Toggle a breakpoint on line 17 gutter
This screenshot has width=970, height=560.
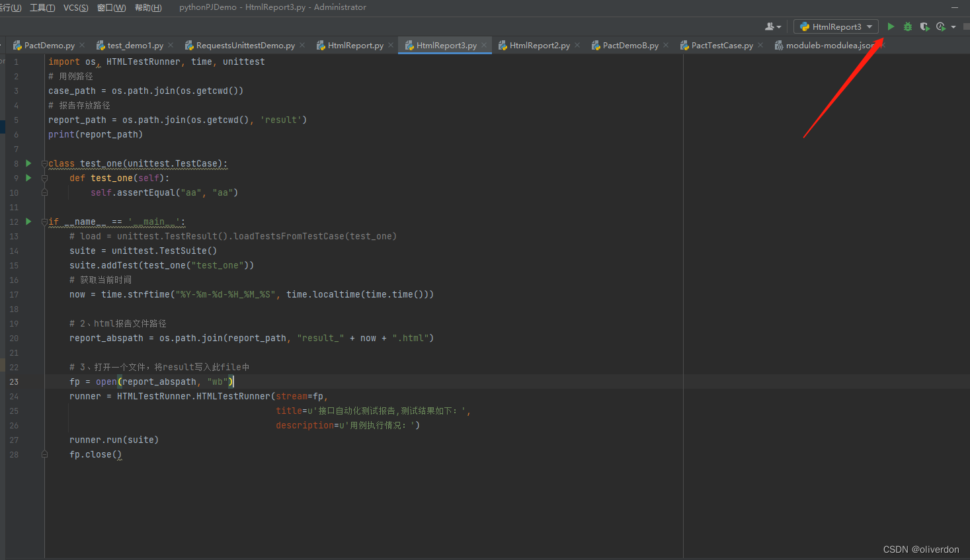click(x=34, y=294)
